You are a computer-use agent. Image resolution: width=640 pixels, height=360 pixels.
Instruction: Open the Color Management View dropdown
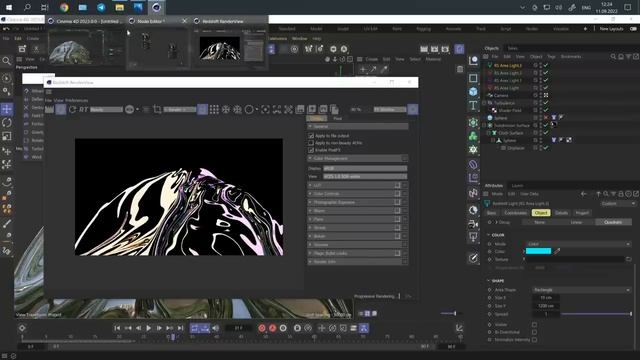click(x=365, y=176)
